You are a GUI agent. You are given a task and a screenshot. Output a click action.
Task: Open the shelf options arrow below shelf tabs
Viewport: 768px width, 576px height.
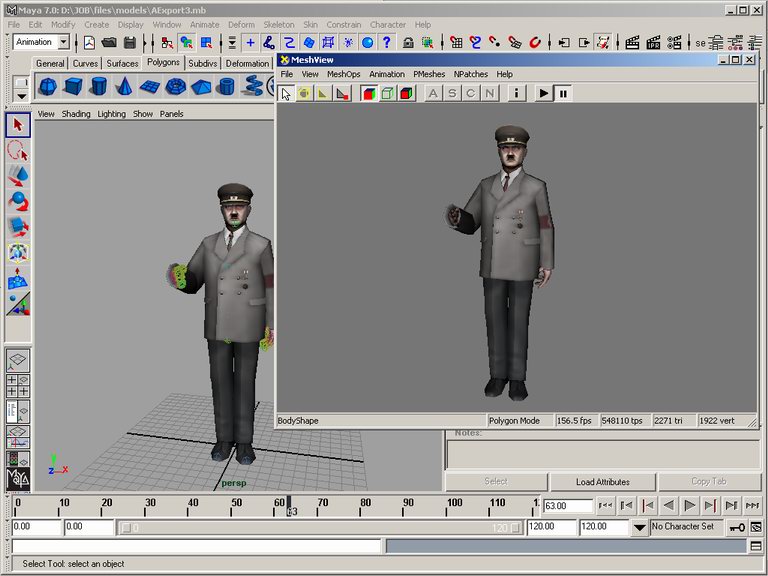pyautogui.click(x=22, y=96)
